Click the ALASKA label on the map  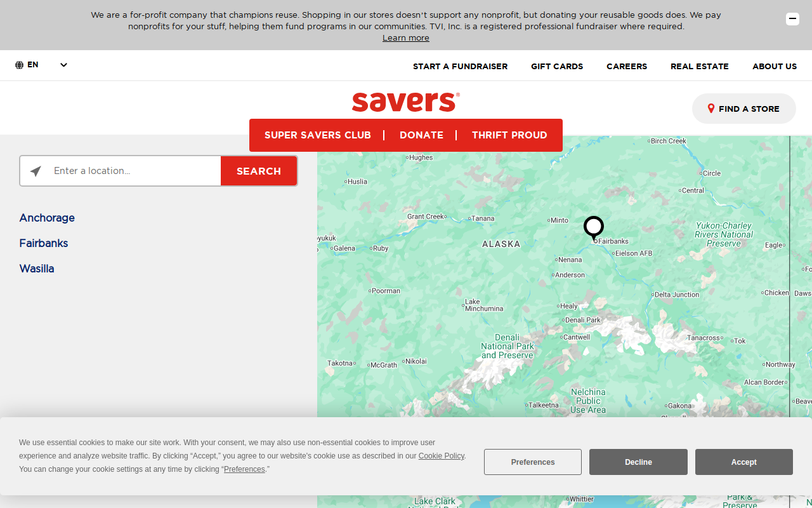click(501, 244)
